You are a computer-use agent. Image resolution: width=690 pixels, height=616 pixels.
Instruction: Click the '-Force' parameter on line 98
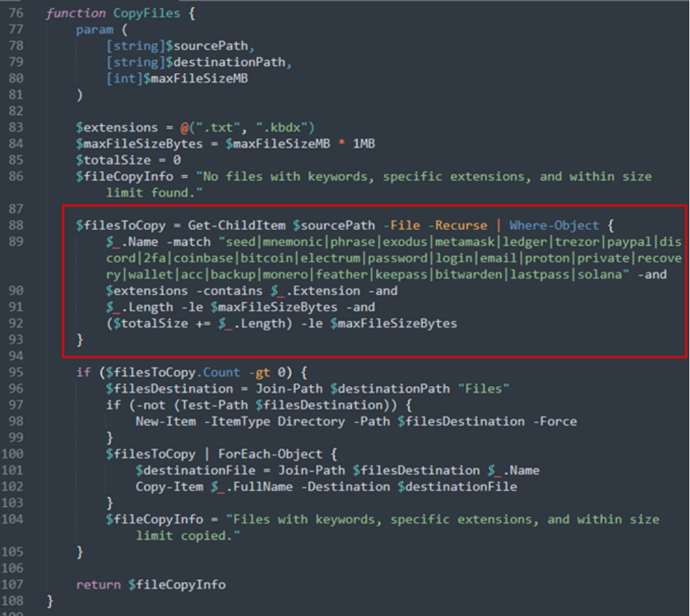pos(555,422)
